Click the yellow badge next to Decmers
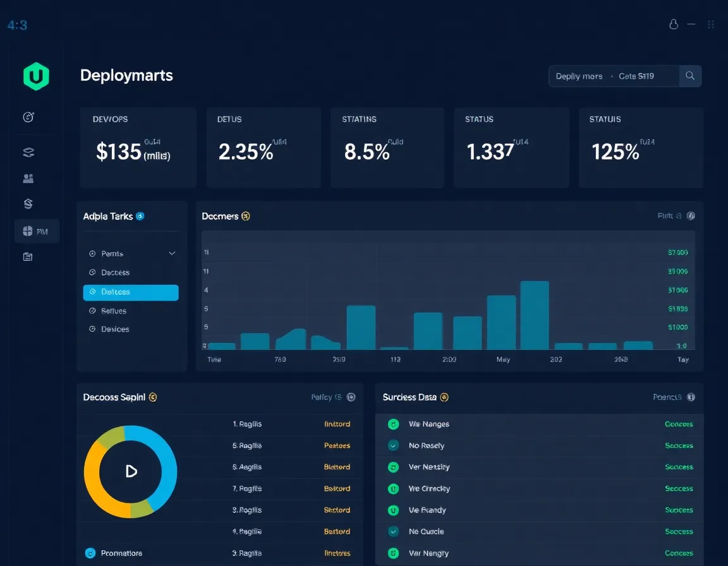 [x=246, y=216]
